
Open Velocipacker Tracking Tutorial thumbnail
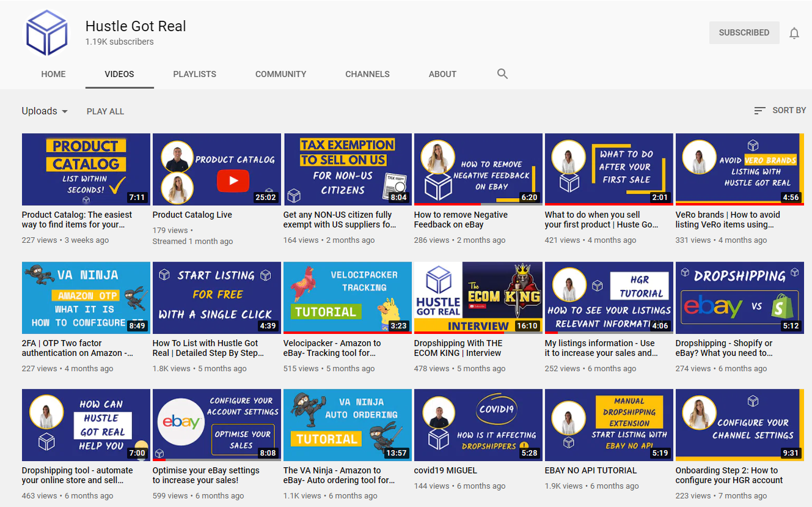[x=348, y=298]
